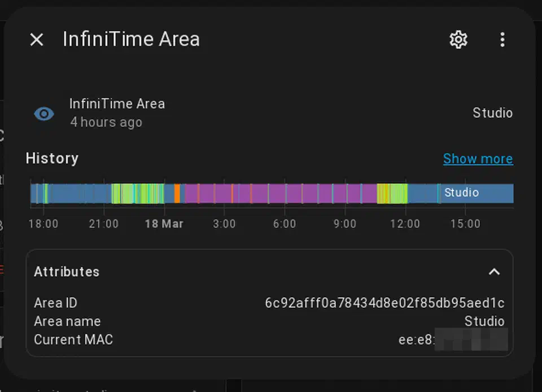This screenshot has width=542, height=392.
Task: Click the purple overnight segment of history
Action: 280,193
